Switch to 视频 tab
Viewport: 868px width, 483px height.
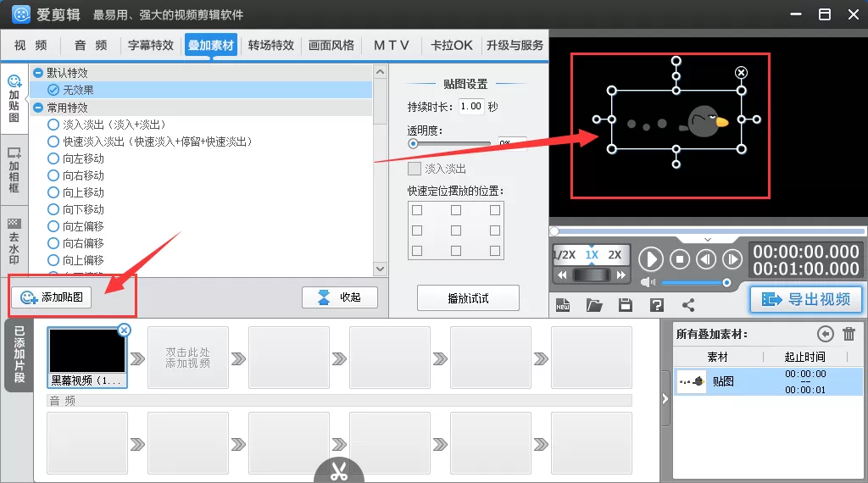[x=31, y=46]
